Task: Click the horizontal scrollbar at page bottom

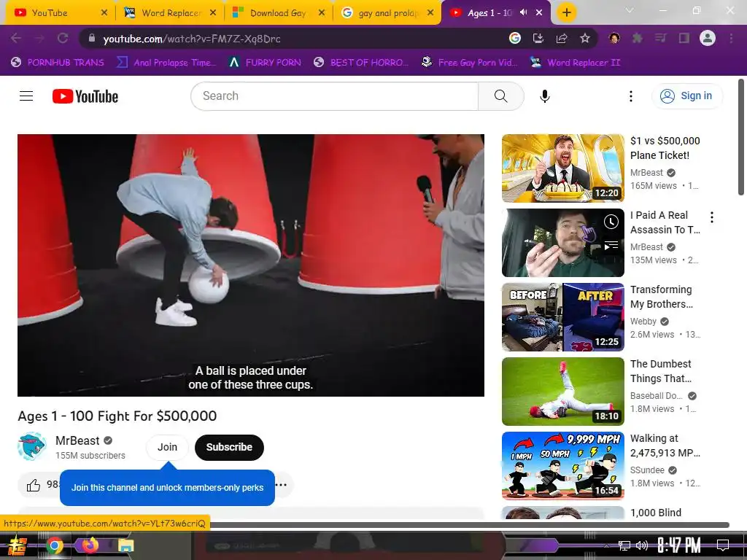Action: (x=469, y=525)
